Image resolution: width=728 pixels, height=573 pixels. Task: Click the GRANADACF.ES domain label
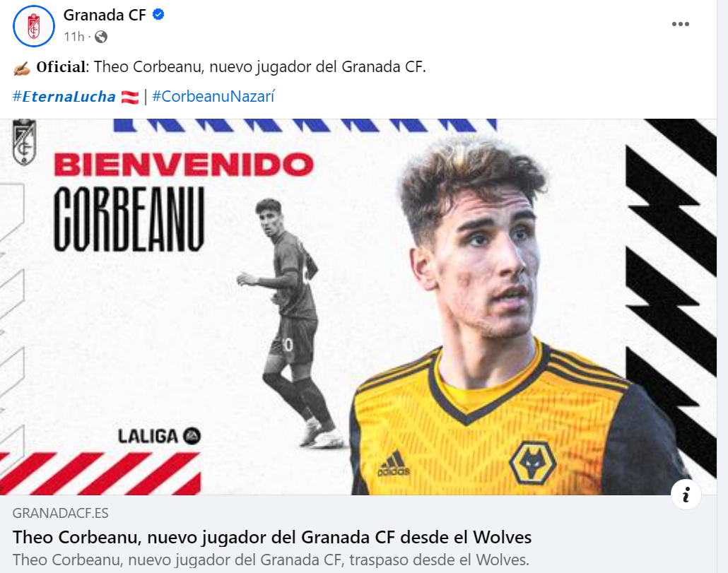60,513
